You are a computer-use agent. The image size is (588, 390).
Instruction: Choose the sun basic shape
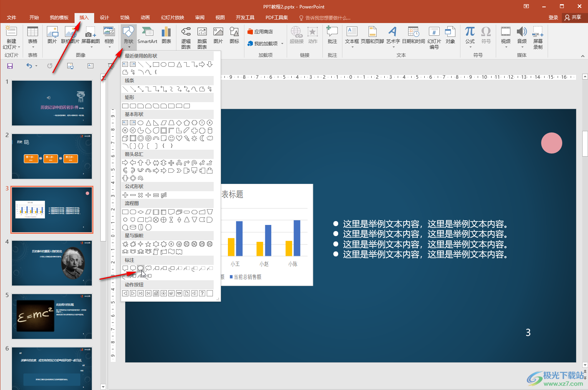[x=194, y=138]
